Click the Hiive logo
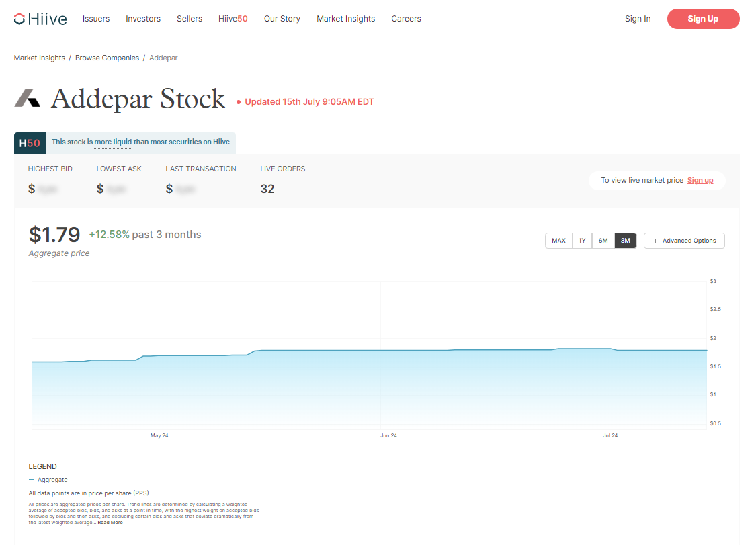 pos(40,19)
